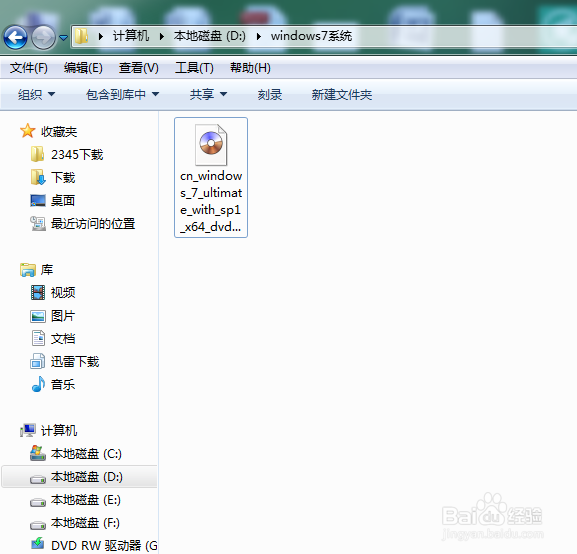The height and width of the screenshot is (554, 577).
Task: Open 迅雷下载 library entry
Action: 75,362
